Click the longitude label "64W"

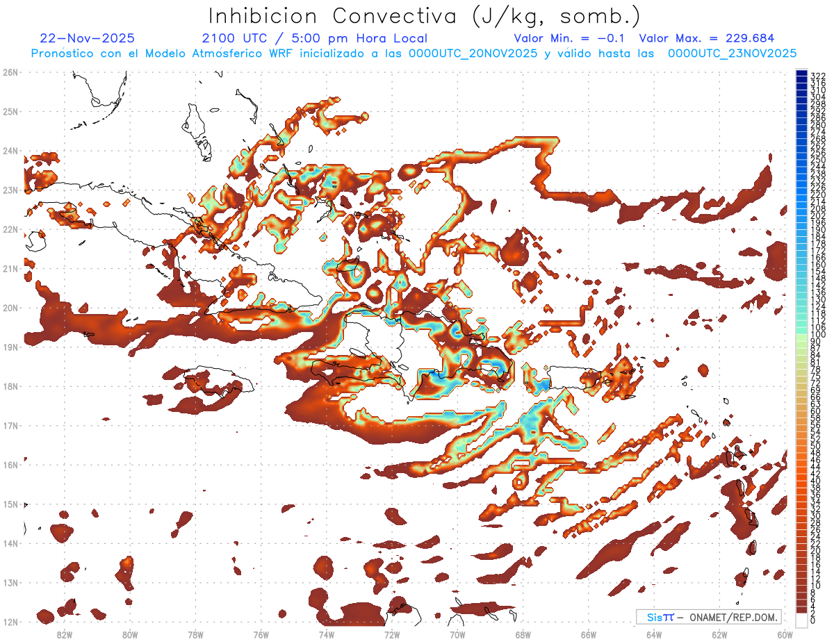coord(654,634)
